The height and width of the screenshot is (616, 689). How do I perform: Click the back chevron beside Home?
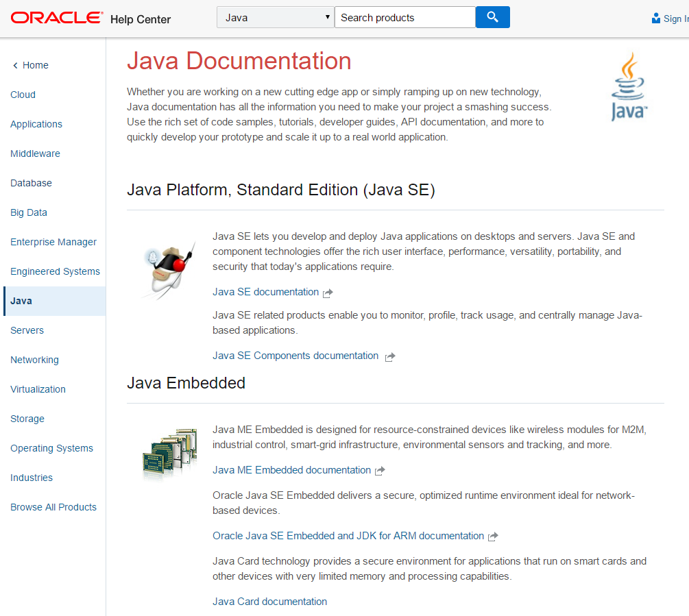pyautogui.click(x=15, y=65)
